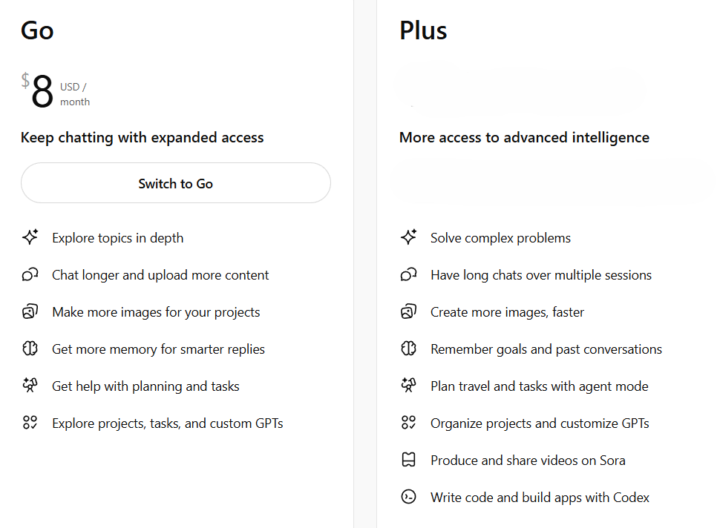Select the Go plan heading
720x528 pixels.
pos(37,31)
